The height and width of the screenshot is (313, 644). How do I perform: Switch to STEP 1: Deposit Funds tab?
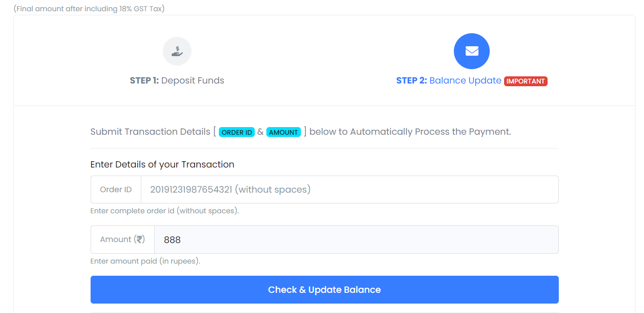click(177, 80)
